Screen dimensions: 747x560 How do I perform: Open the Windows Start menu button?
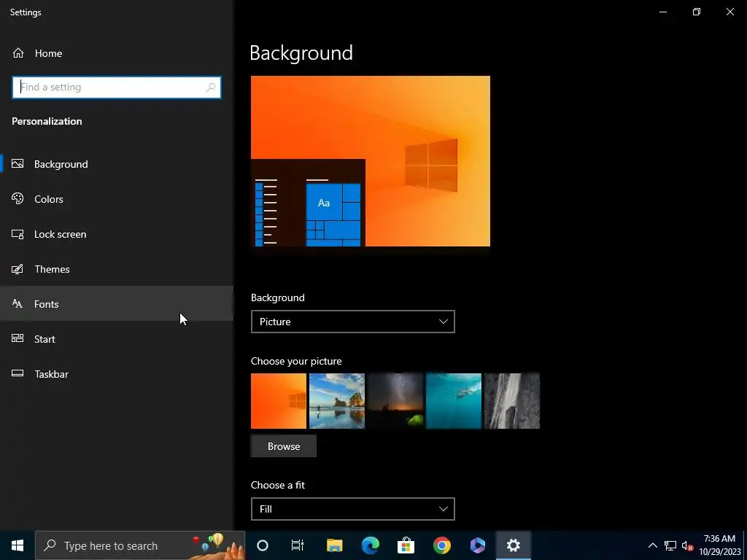point(18,545)
